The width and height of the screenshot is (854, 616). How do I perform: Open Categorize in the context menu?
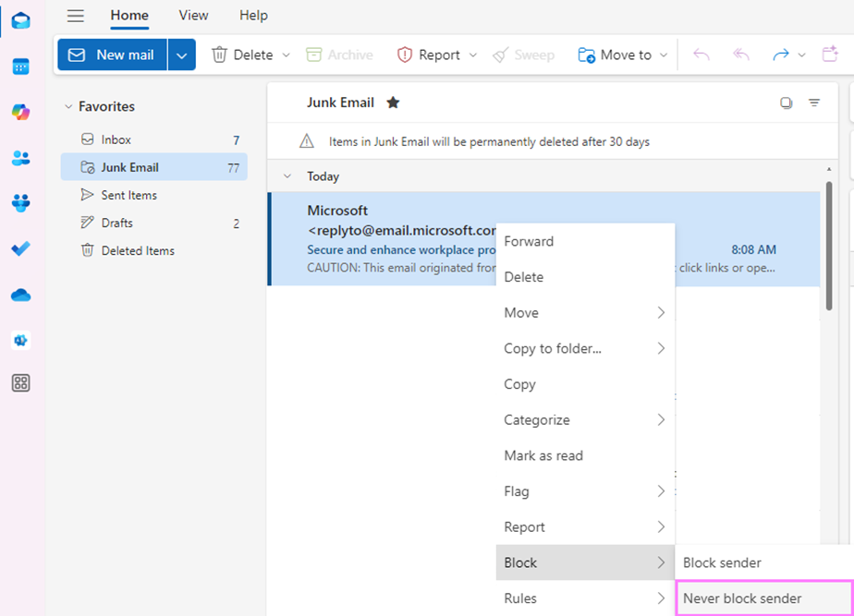click(x=585, y=420)
